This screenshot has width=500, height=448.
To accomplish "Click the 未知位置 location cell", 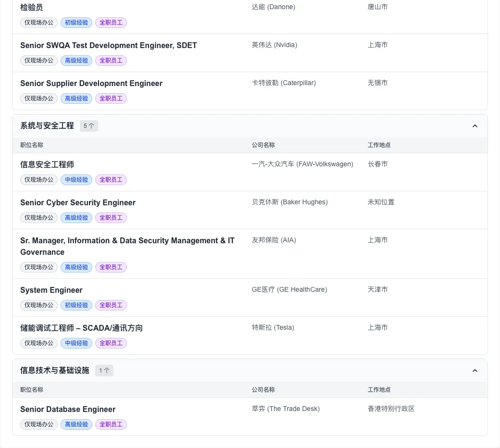I will click(x=381, y=202).
